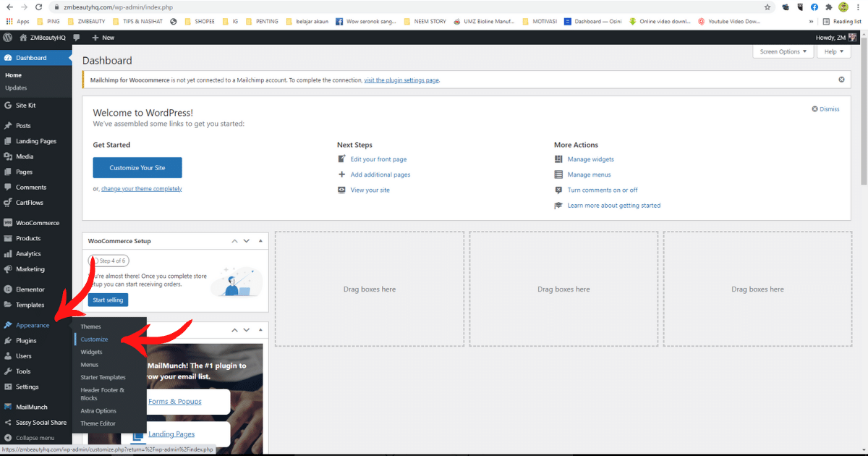This screenshot has width=868, height=456.
Task: Click the Marketing megaphone icon
Action: coord(8,269)
